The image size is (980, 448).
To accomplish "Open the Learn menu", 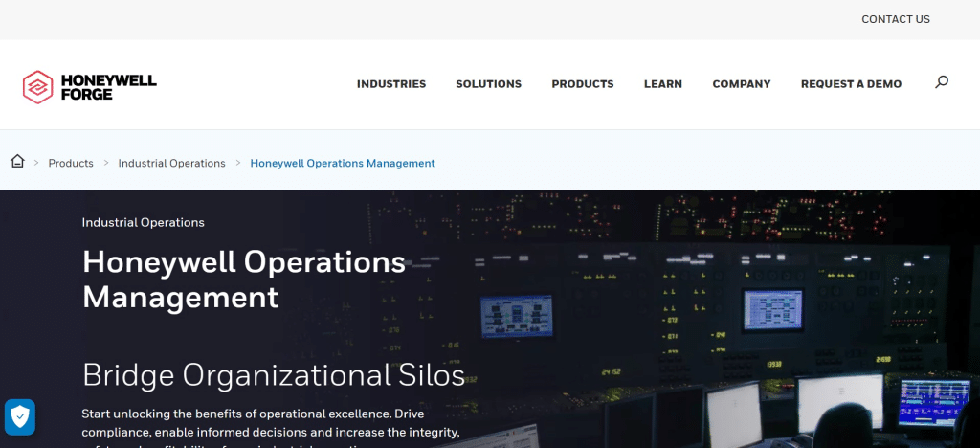I will (x=663, y=83).
